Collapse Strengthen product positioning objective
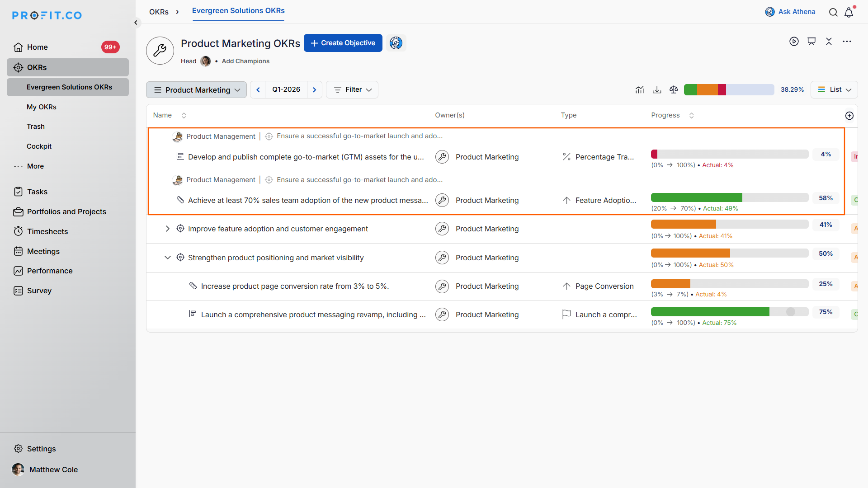This screenshot has width=868, height=488. [x=167, y=258]
